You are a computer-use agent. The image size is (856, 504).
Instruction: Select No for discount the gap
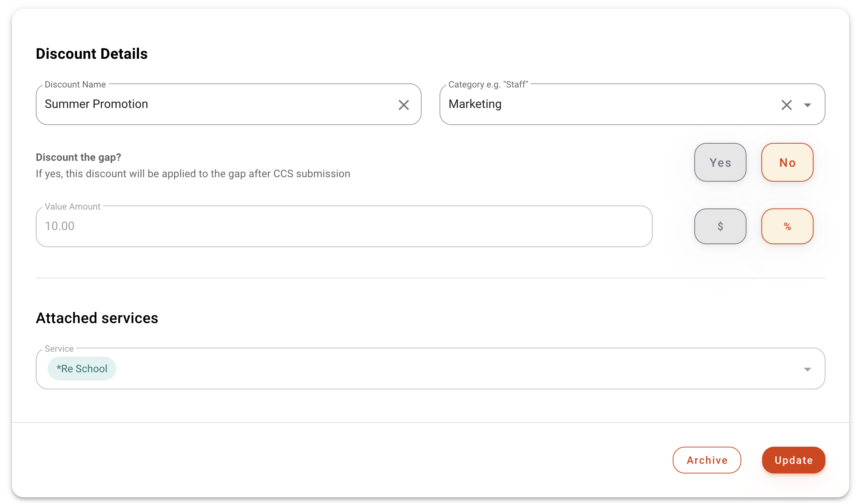point(787,163)
